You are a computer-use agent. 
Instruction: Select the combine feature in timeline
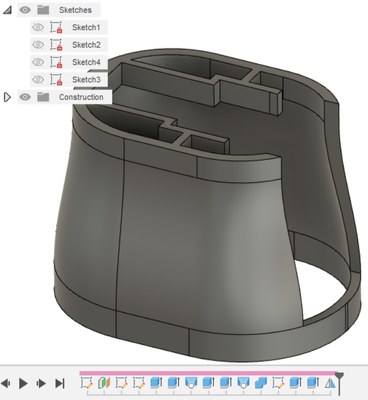(260, 383)
